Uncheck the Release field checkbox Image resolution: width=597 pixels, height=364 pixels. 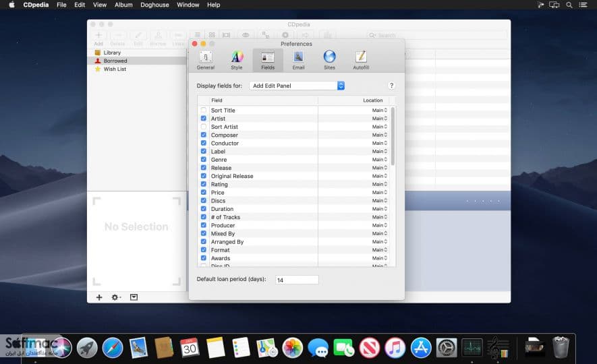click(x=203, y=168)
